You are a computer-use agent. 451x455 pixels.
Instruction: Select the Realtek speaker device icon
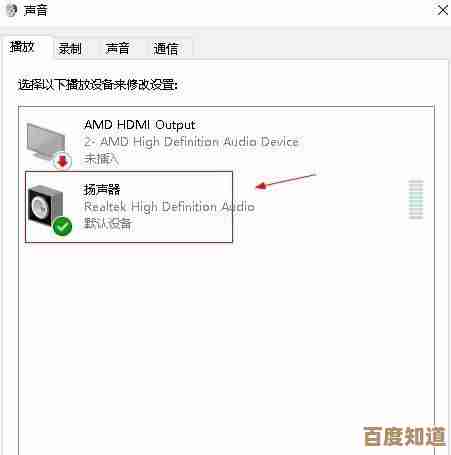pos(45,207)
